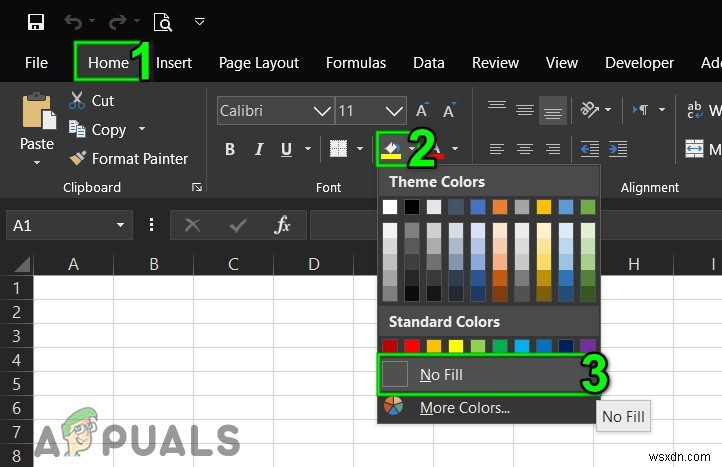This screenshot has height=467, width=722.
Task: Click the Enter checkmark formula bar icon
Action: coord(238,225)
